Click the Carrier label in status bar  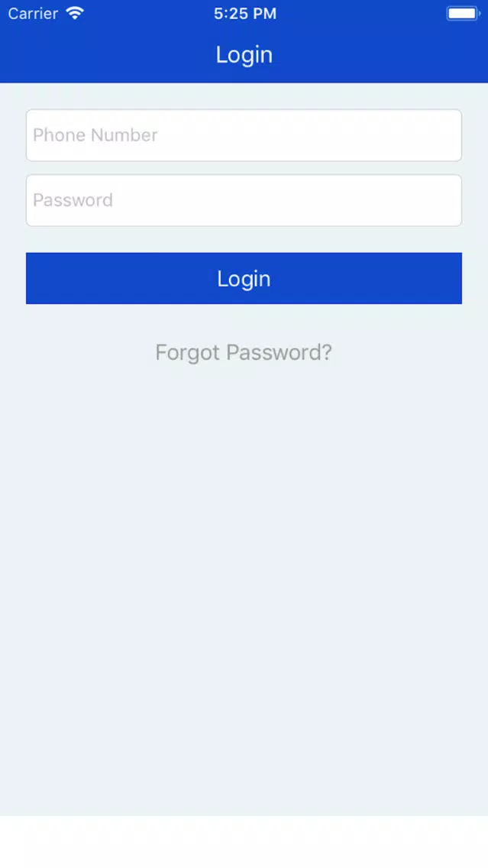click(x=33, y=13)
